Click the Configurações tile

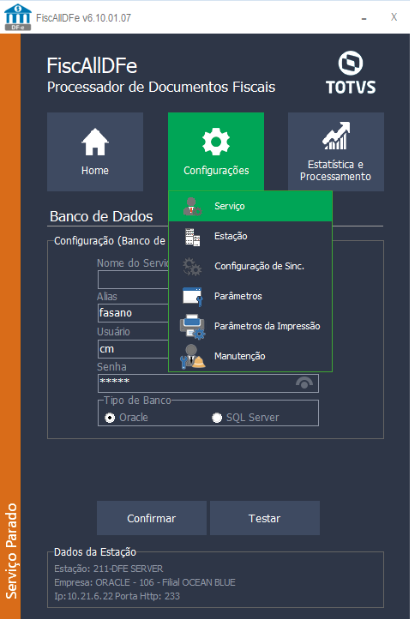216,152
